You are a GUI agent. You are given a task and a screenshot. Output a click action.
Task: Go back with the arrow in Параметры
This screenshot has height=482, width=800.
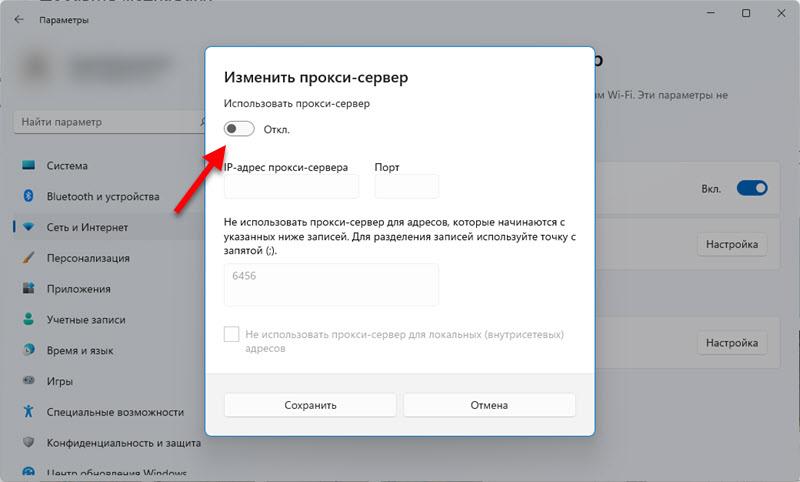(19, 19)
